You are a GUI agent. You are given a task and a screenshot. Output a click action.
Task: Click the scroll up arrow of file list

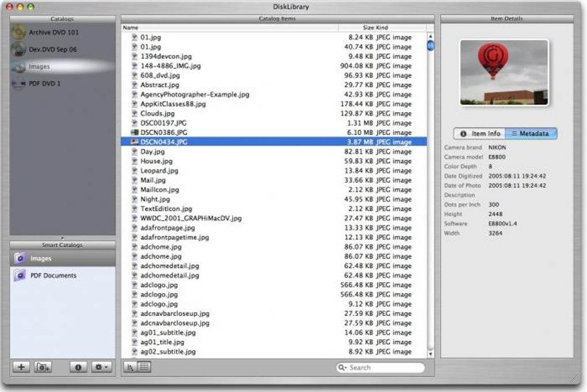click(430, 36)
